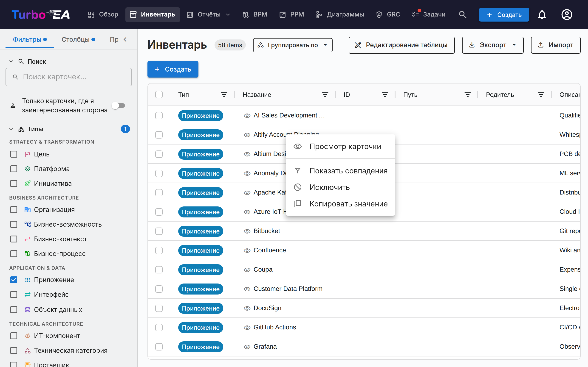Check the Бизнес-процесс type checkbox

pyautogui.click(x=14, y=254)
